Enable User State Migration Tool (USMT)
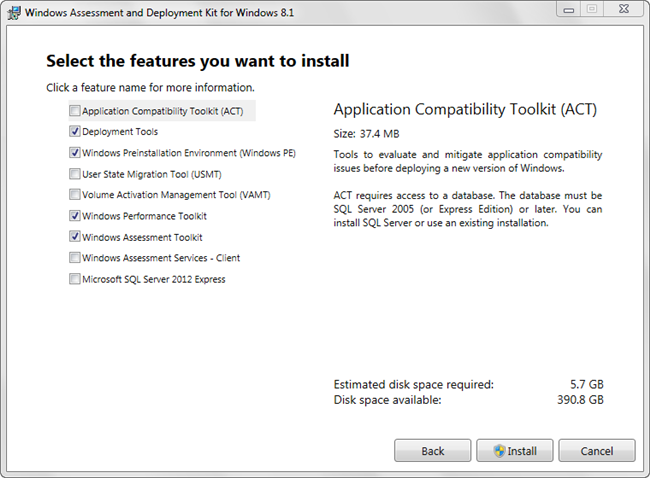The image size is (650, 478). pyautogui.click(x=75, y=174)
